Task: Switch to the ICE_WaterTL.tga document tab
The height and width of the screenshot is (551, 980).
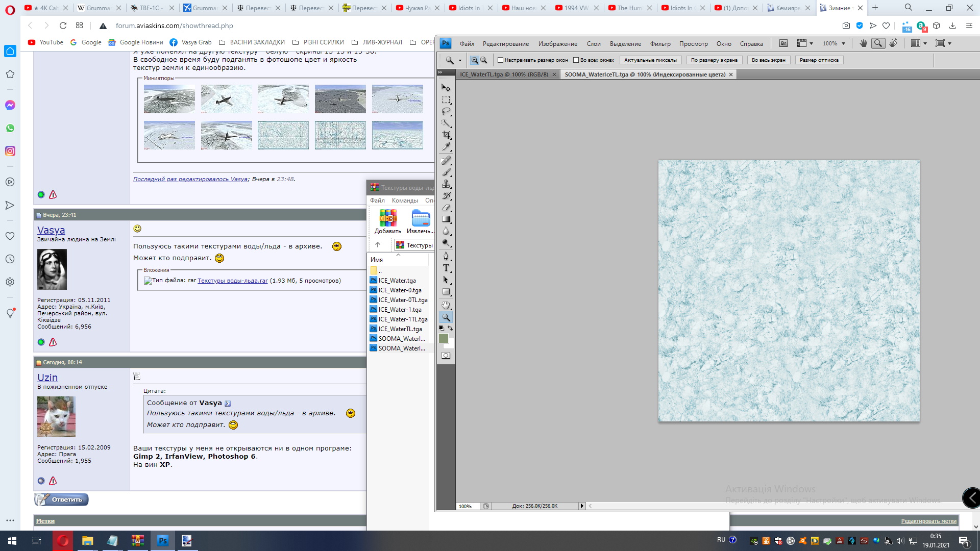Action: click(x=504, y=74)
